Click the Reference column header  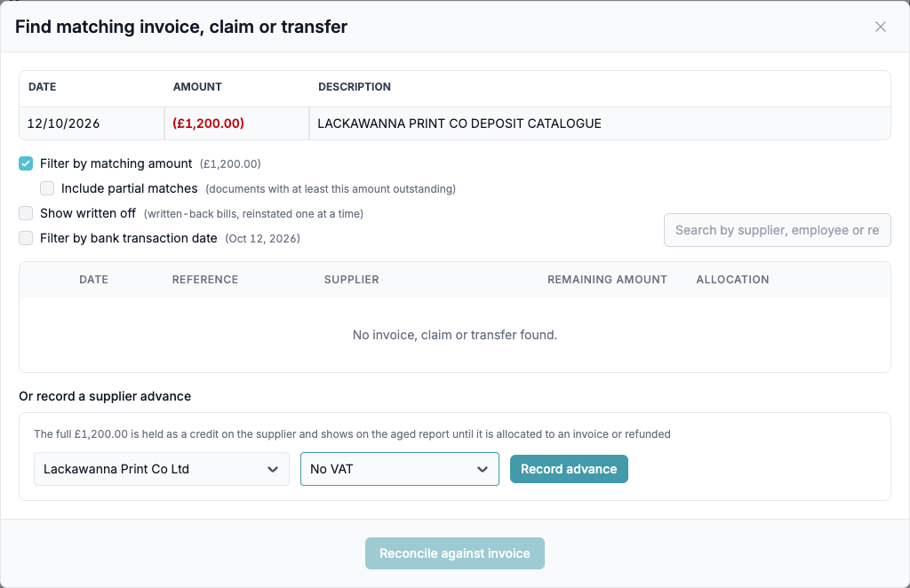tap(205, 280)
